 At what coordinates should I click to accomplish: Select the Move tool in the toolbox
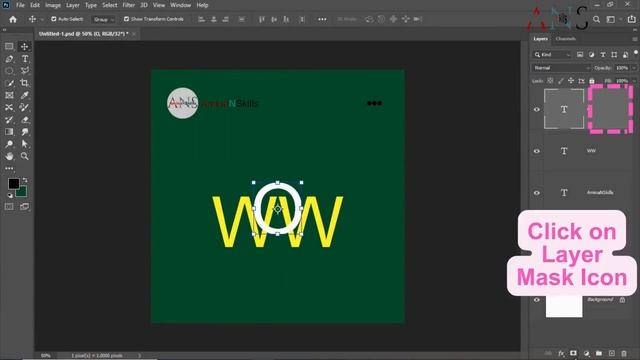[24, 47]
